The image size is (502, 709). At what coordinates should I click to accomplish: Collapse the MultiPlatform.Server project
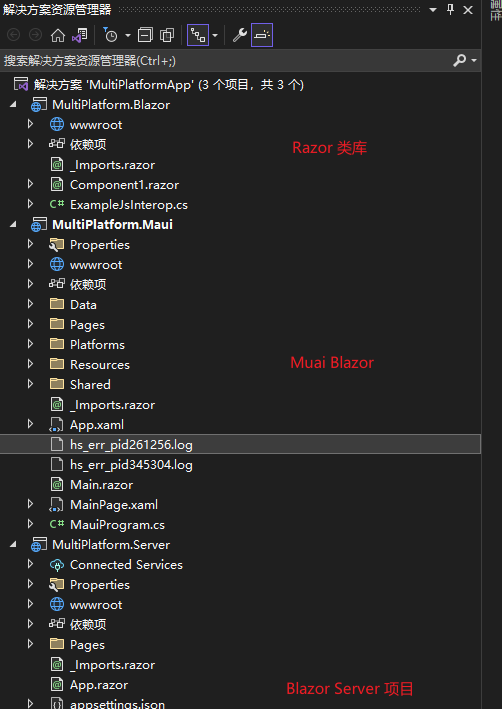[13, 544]
